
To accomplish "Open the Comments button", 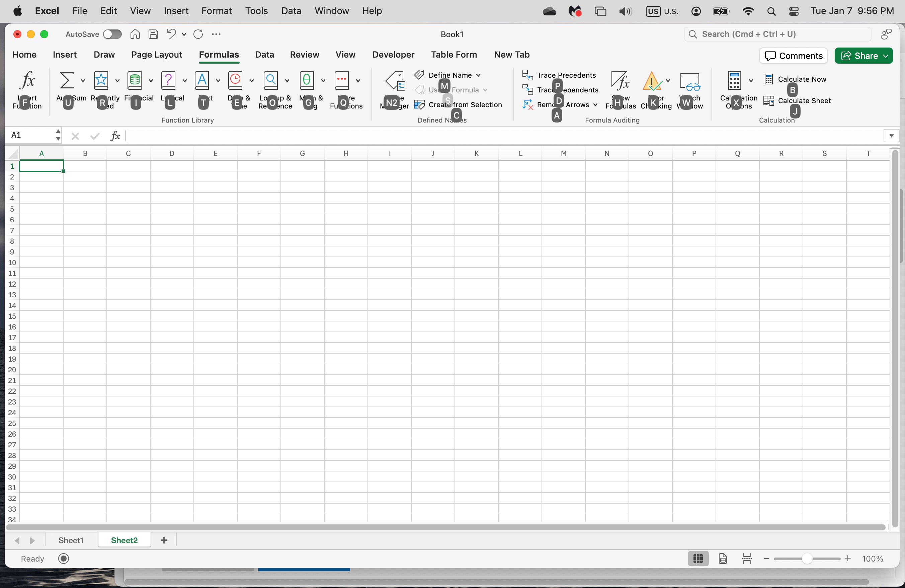I will tap(793, 56).
